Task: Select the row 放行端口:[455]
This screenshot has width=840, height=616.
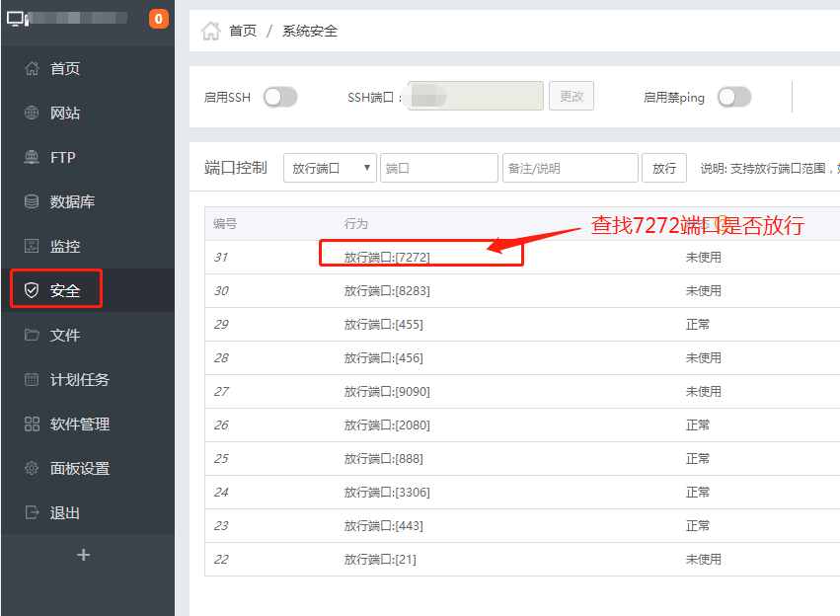Action: [x=522, y=325]
